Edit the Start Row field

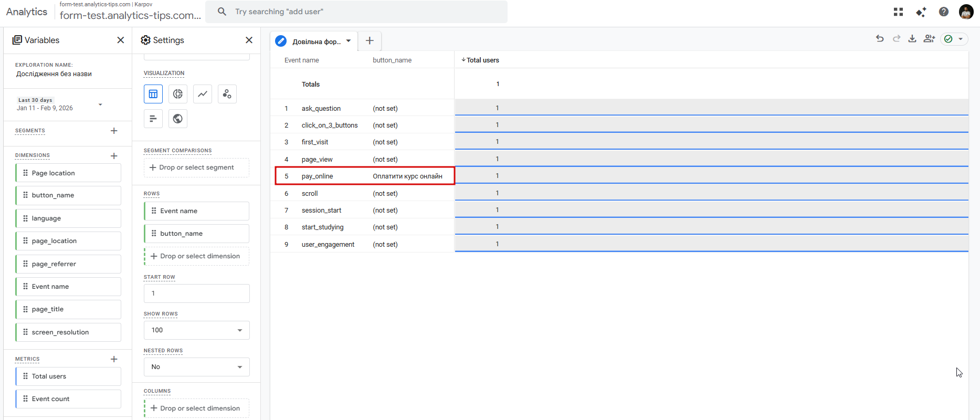coord(197,293)
